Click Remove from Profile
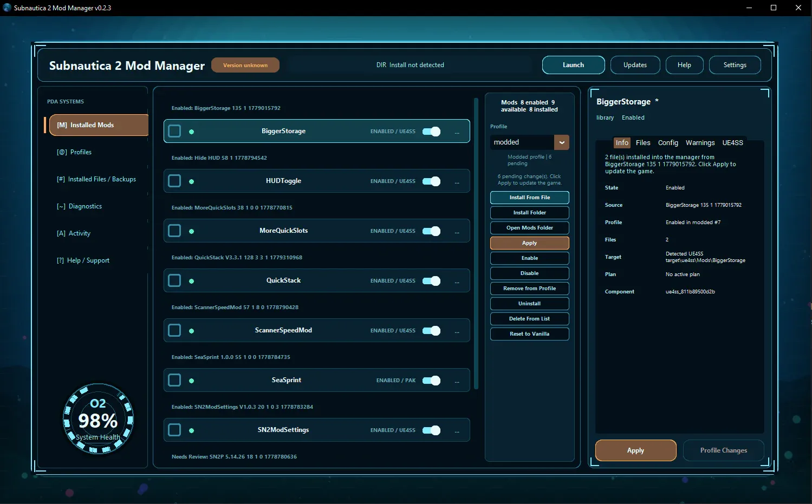Image resolution: width=812 pixels, height=504 pixels. click(x=530, y=289)
